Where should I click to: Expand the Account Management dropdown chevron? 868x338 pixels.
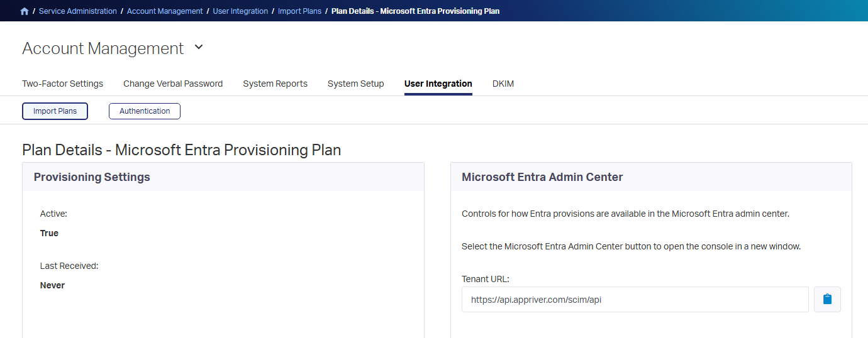tap(199, 47)
